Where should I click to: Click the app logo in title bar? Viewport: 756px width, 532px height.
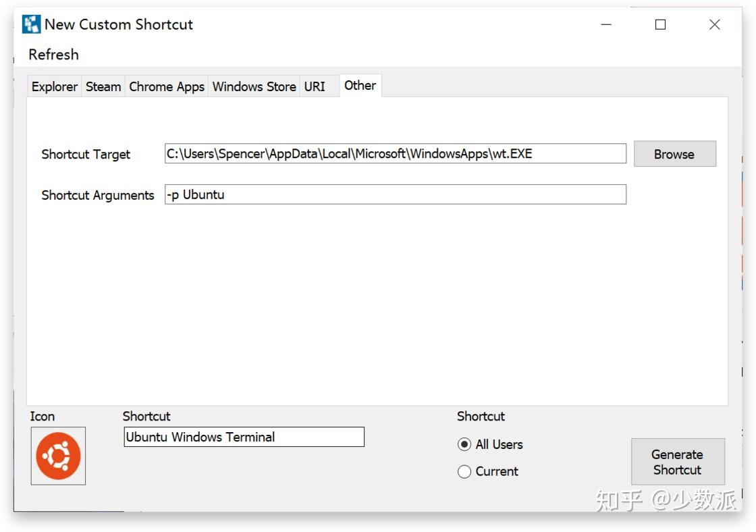click(x=31, y=24)
